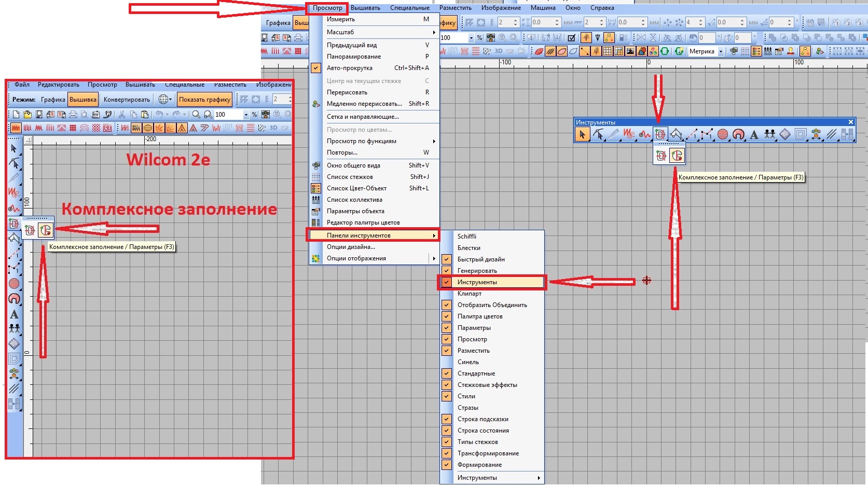
Task: Pick the Reshape tool in Инструменты panel
Action: click(598, 135)
